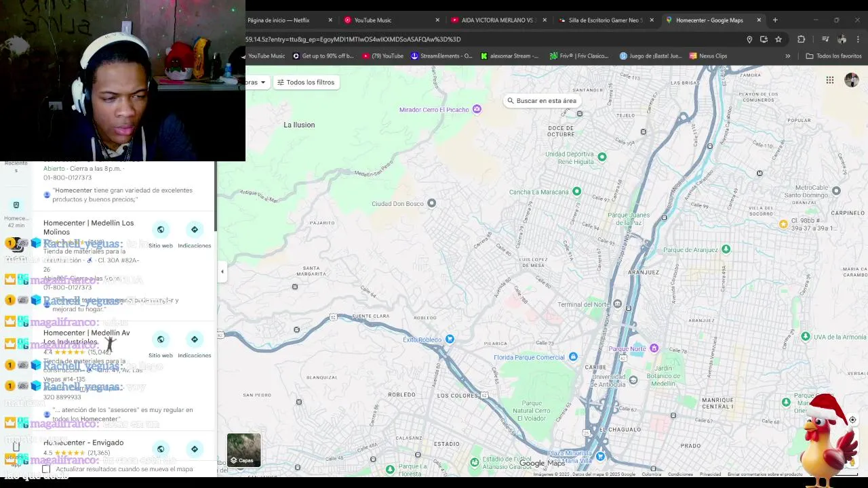Open Sitio web for Homecenter Medellín Los Molinos
The width and height of the screenshot is (868, 488).
[x=161, y=230]
